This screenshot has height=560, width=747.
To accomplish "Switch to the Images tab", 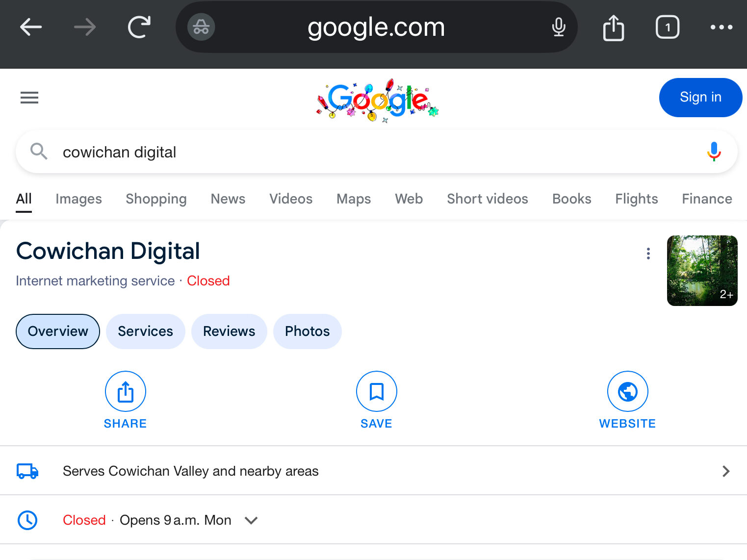I will pos(78,199).
